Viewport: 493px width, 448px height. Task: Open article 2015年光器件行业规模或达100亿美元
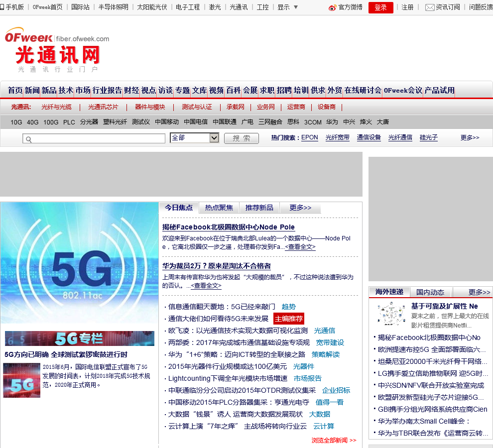(227, 366)
